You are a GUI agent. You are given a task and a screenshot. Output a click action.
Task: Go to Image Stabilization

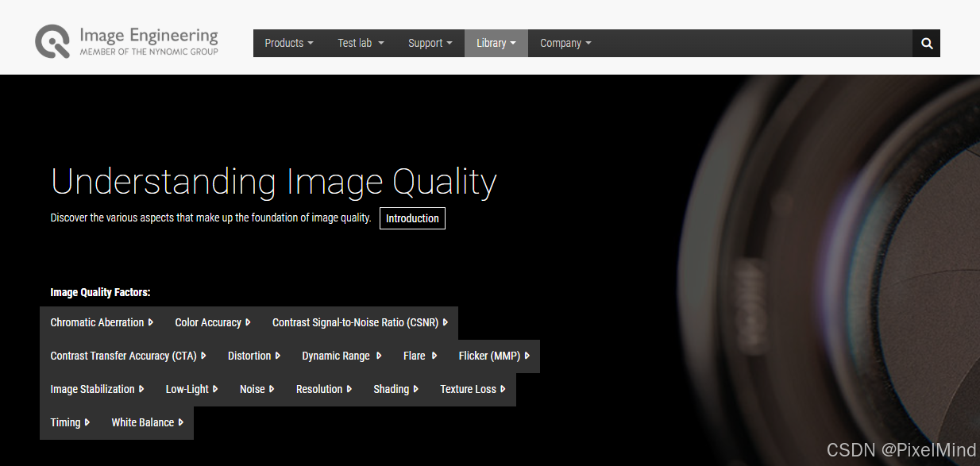click(x=97, y=389)
